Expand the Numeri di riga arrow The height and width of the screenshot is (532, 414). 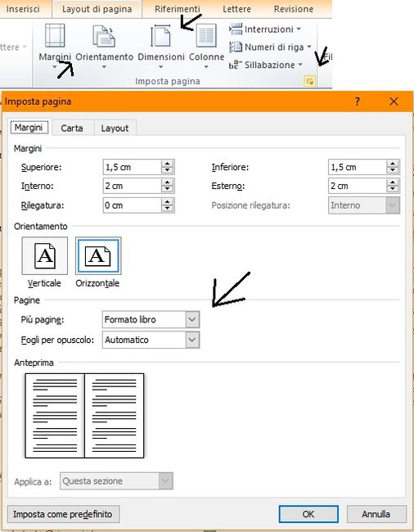click(309, 47)
